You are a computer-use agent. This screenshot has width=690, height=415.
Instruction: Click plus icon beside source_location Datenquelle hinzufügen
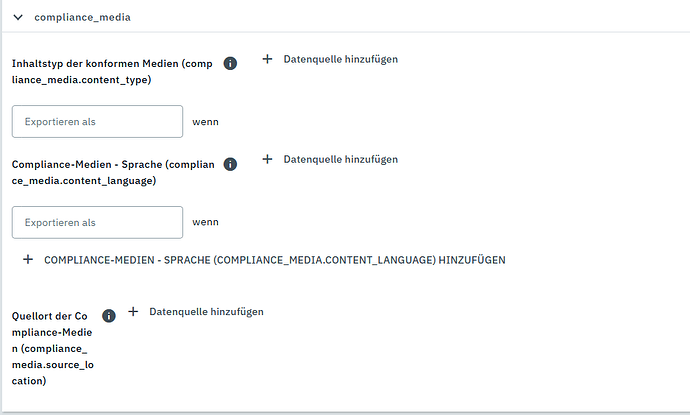pos(133,312)
